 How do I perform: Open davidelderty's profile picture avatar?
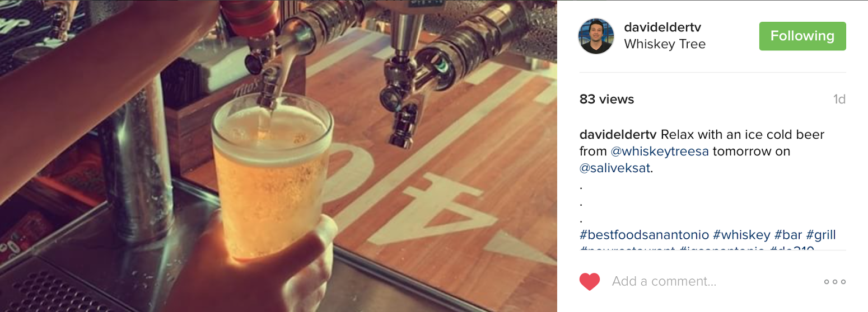[x=596, y=36]
